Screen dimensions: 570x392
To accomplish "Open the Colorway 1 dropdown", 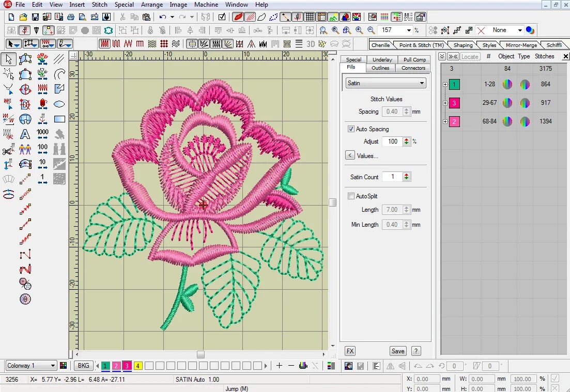I will click(52, 366).
